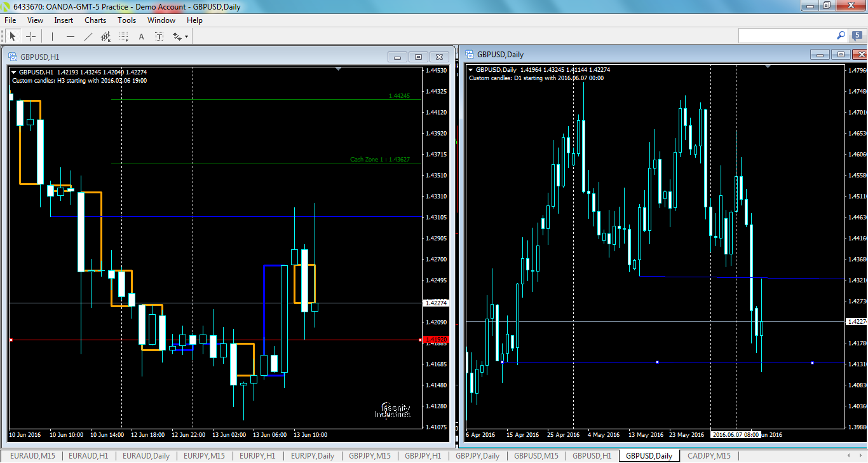Select the Equidistant Channel tool
The width and height of the screenshot is (868, 463).
[106, 36]
